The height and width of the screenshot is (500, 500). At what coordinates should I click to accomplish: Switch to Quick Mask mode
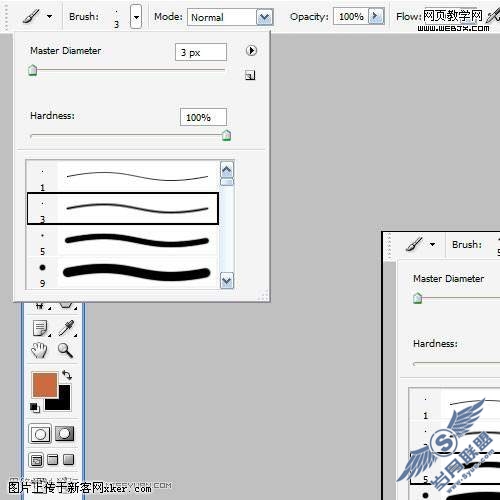tap(64, 433)
